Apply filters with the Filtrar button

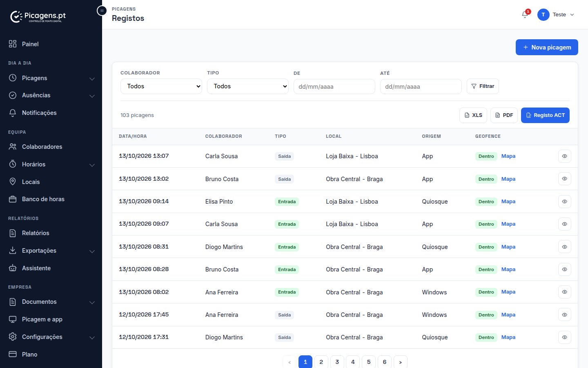click(483, 86)
